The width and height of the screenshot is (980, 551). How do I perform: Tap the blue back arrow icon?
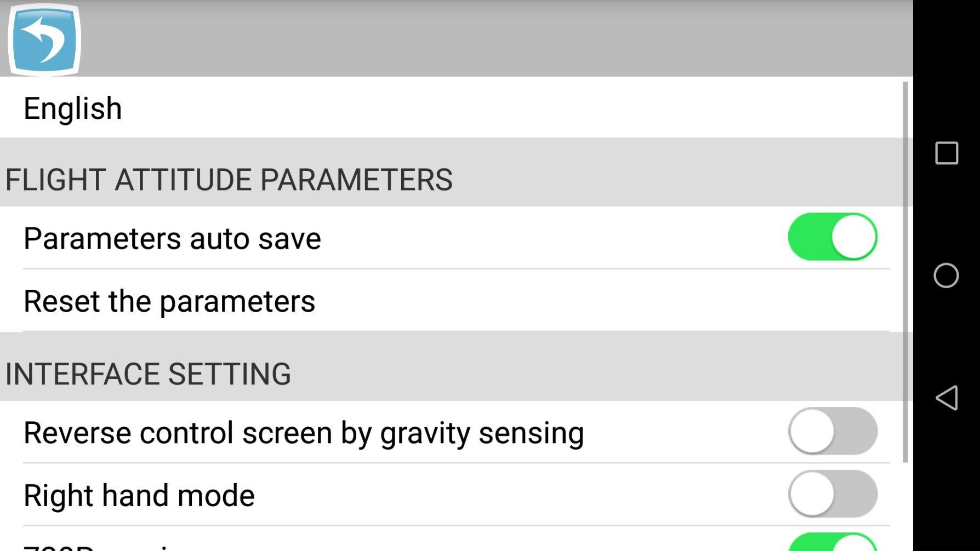point(44,39)
